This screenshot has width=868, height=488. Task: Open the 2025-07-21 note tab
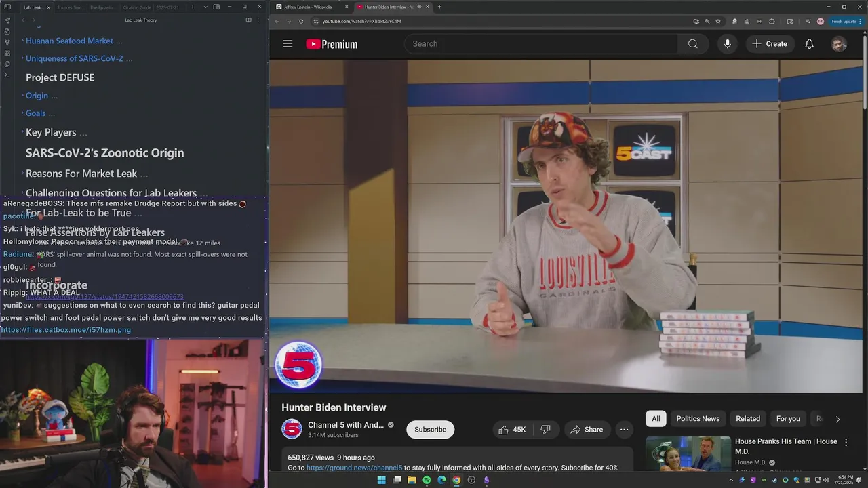[167, 7]
